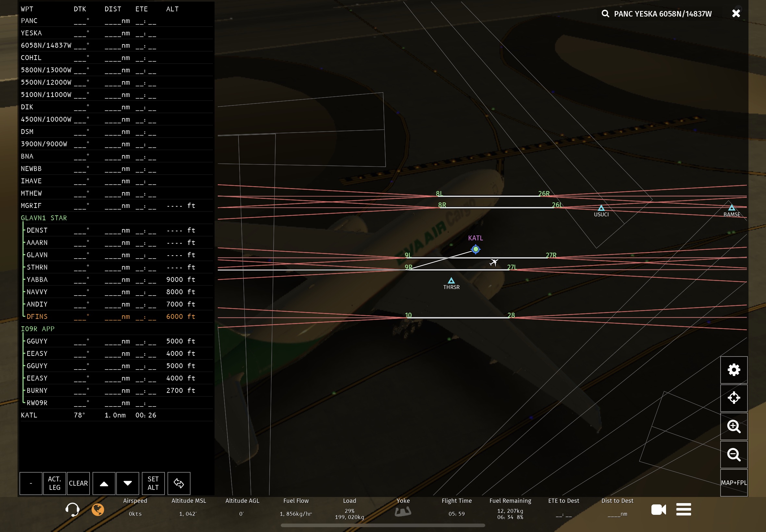This screenshot has width=766, height=532.
Task: Zoom out on the map
Action: (x=733, y=454)
